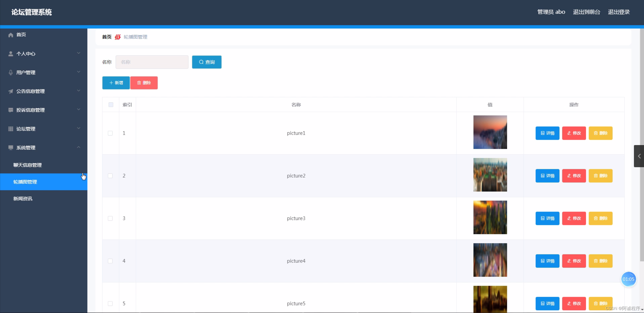The height and width of the screenshot is (313, 644).
Task: Click the home icon beside 首页 in the sidebar
Action: point(11,35)
